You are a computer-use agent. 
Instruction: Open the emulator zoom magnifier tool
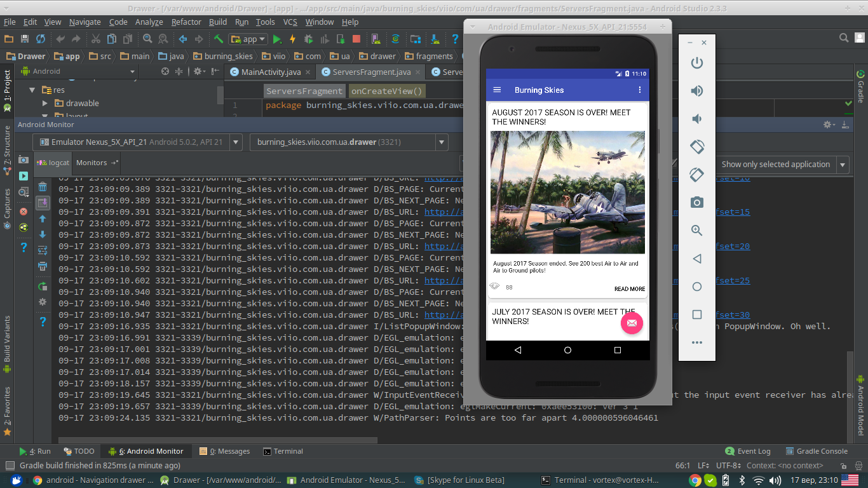[x=697, y=231]
